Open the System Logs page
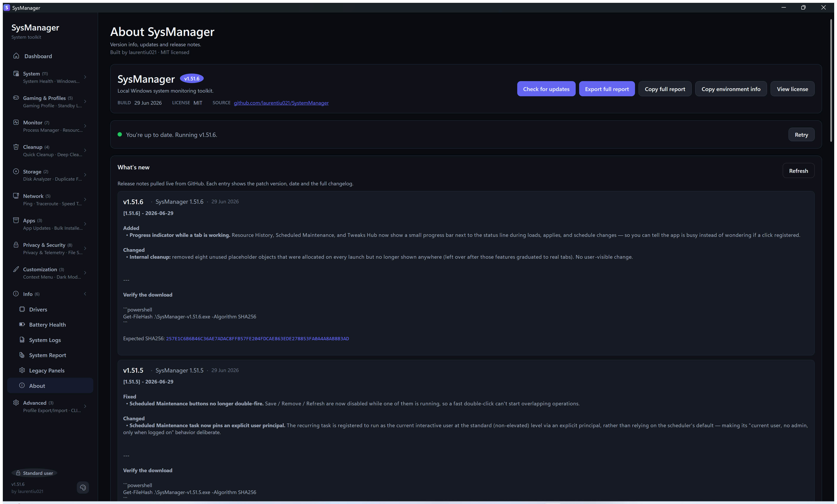 pos(50,340)
